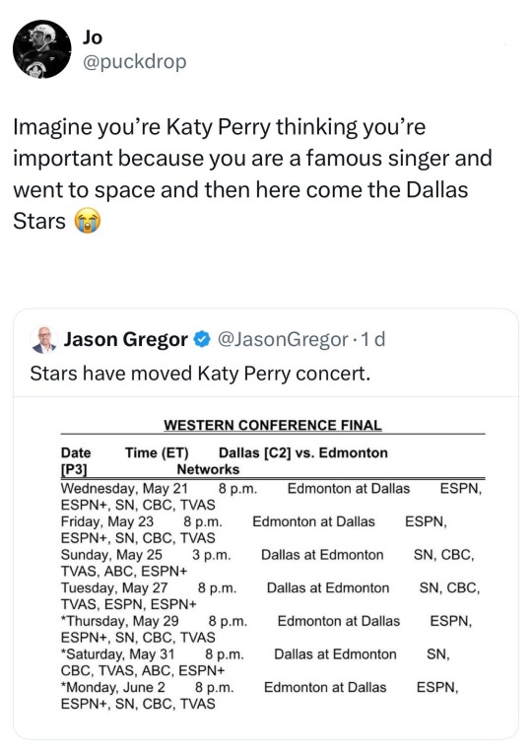Click the WESTERN CONFERENCE FINAL heading
The width and height of the screenshot is (532, 756).
click(272, 425)
